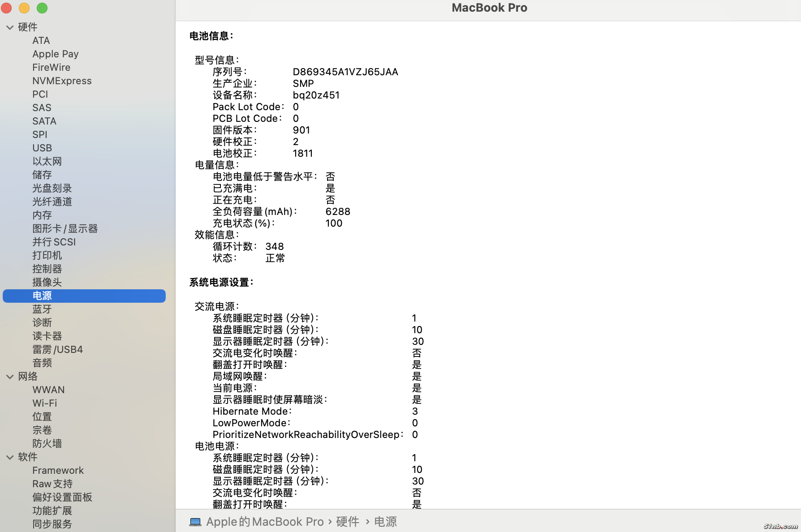Viewport: 801px width, 532px height.
Task: Click the 电源 breadcrumb in the path bar
Action: tap(385, 522)
